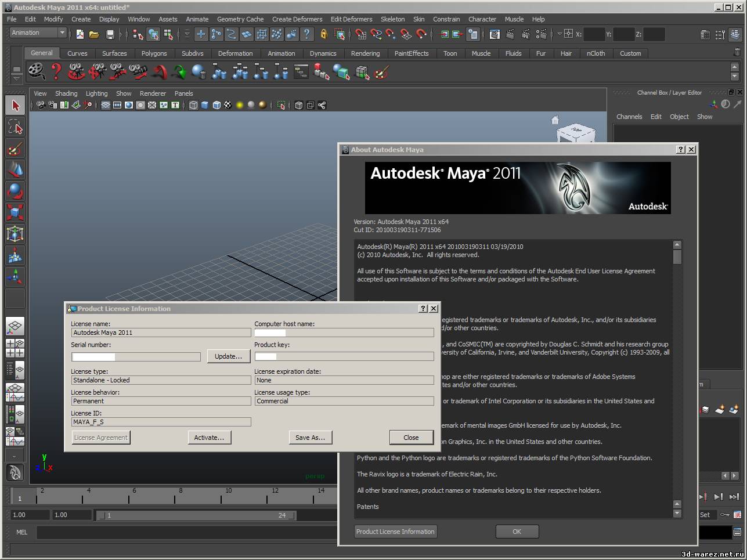Screen dimensions: 747x560
Task: Toggle textured display checker icon
Action: [x=228, y=105]
